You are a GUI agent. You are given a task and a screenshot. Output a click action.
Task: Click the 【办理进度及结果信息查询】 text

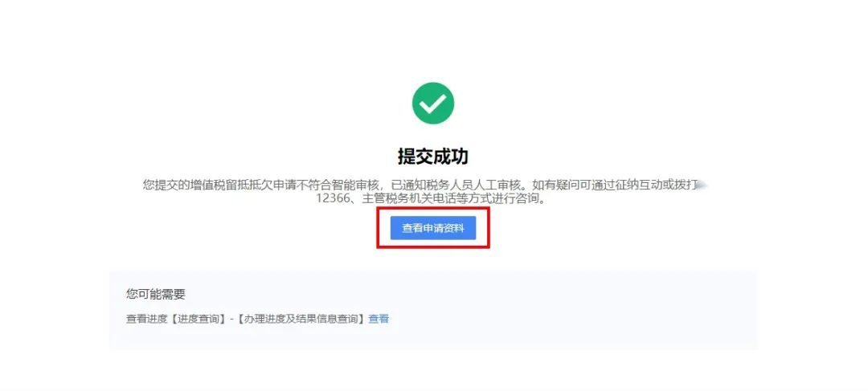click(x=301, y=319)
